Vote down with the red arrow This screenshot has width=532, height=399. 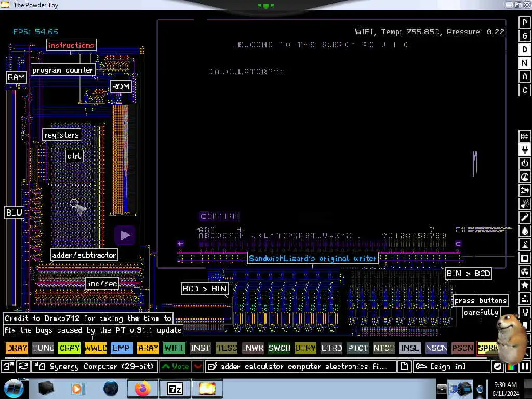point(197,366)
